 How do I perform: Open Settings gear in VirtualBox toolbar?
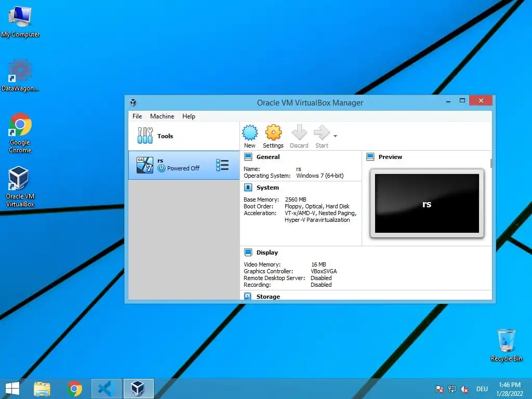tap(273, 132)
